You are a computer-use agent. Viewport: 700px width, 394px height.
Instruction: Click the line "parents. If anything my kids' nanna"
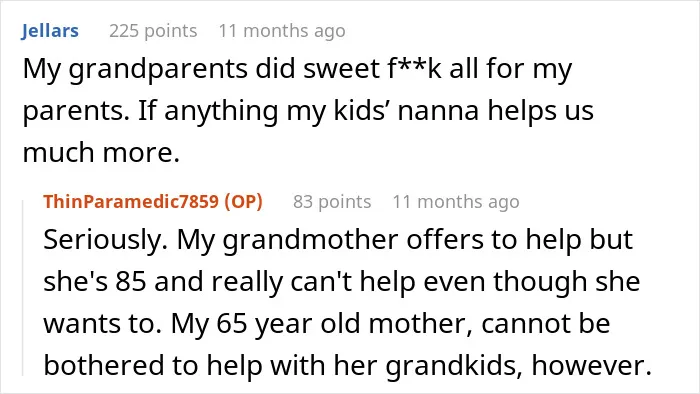click(308, 111)
